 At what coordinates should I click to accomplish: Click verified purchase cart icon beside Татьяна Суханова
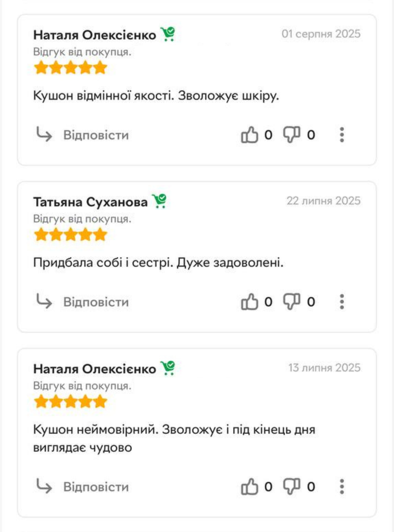point(160,201)
